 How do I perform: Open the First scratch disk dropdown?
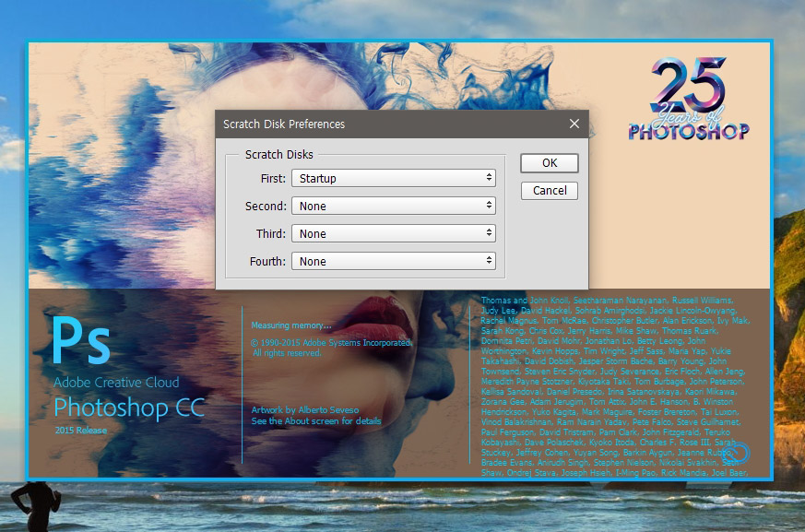(393, 178)
